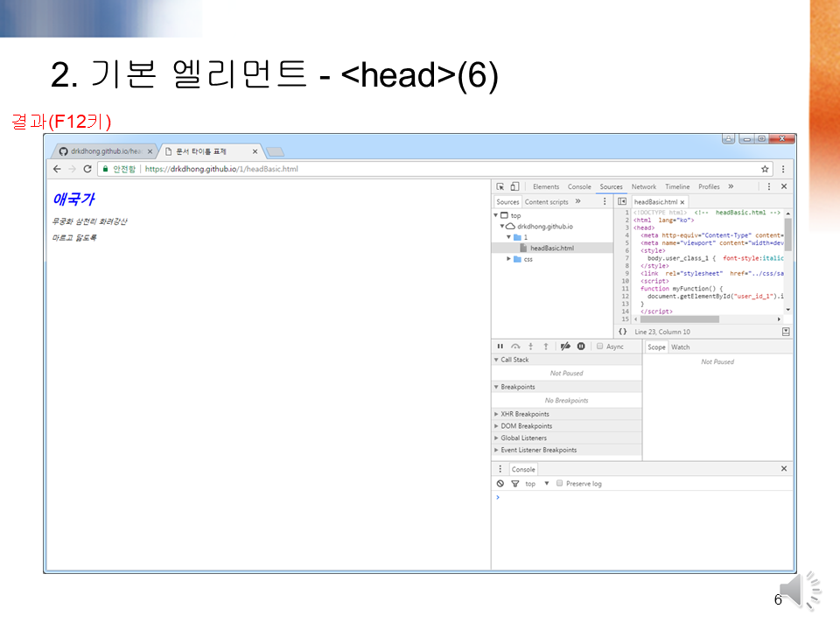840x630 pixels.
Task: Click the step over icon
Action: [x=515, y=346]
